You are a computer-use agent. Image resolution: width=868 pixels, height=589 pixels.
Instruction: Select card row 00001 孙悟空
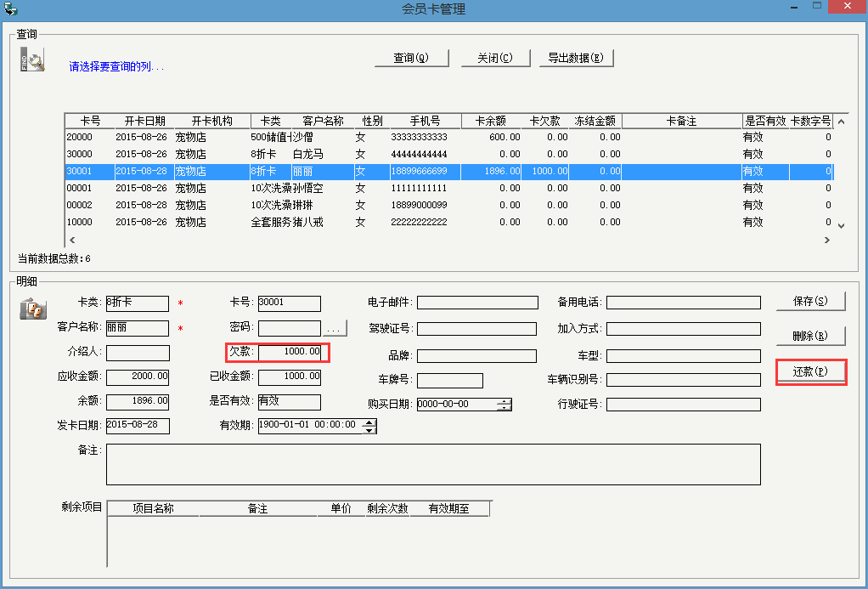449,189
